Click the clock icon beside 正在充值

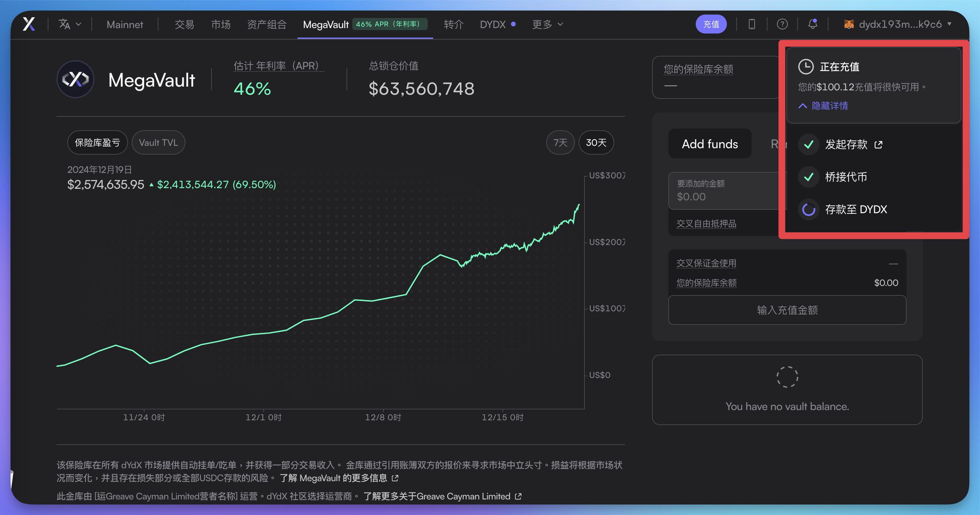pos(806,67)
